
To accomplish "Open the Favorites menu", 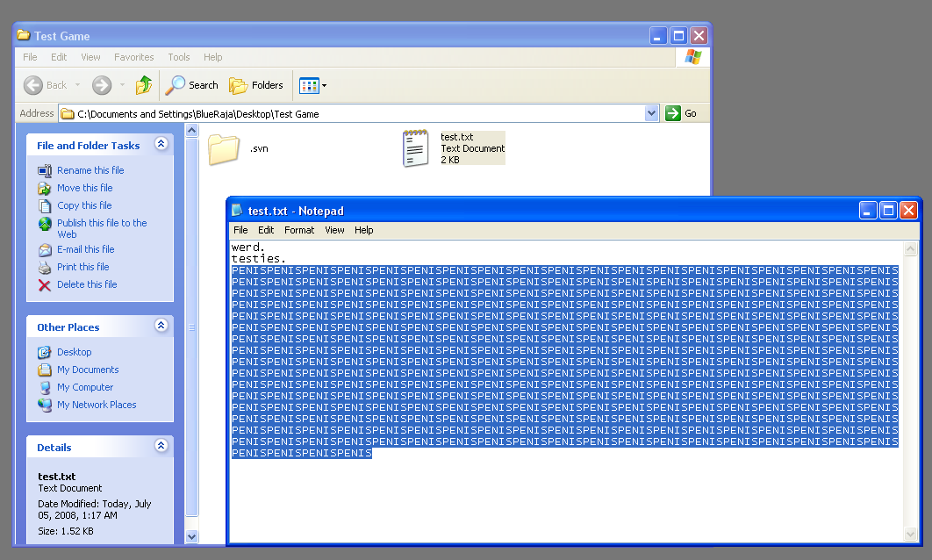I will 133,57.
